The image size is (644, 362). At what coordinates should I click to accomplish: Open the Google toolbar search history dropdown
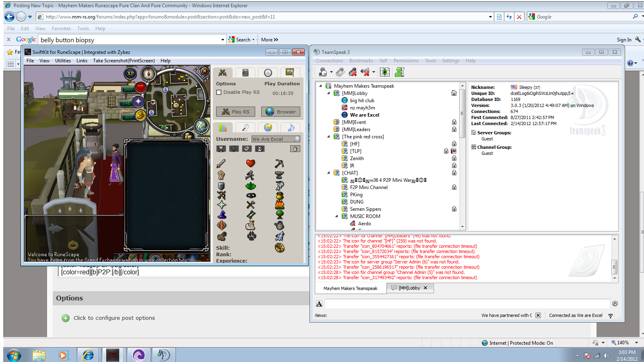223,40
